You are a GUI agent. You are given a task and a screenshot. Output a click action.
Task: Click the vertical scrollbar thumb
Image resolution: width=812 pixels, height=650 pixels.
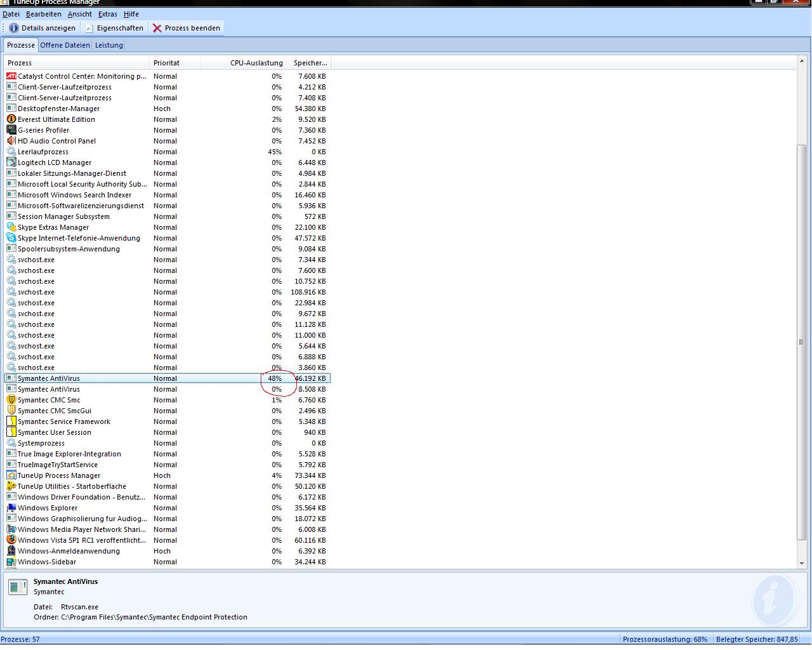[x=802, y=342]
